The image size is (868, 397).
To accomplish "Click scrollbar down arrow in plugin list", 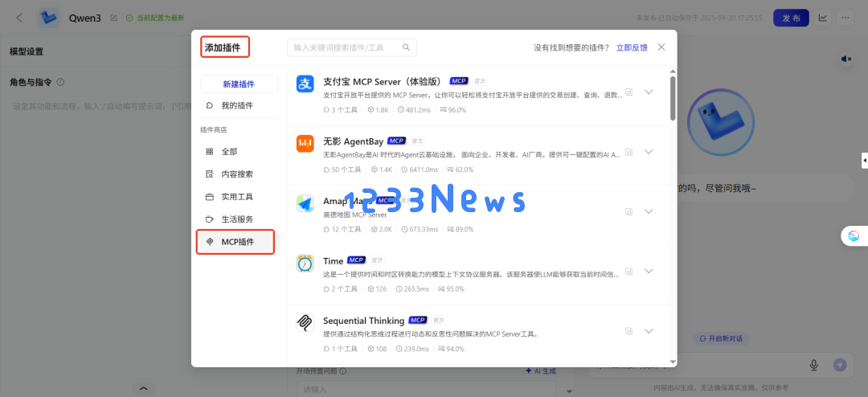I will pyautogui.click(x=673, y=362).
